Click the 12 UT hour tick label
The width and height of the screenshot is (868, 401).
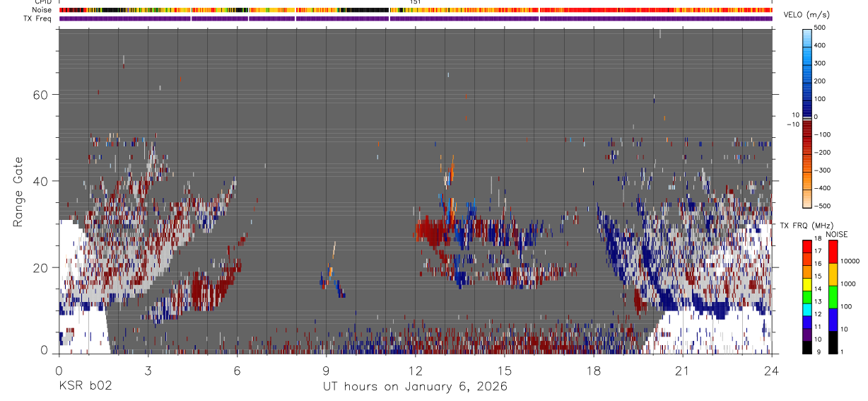pos(416,370)
